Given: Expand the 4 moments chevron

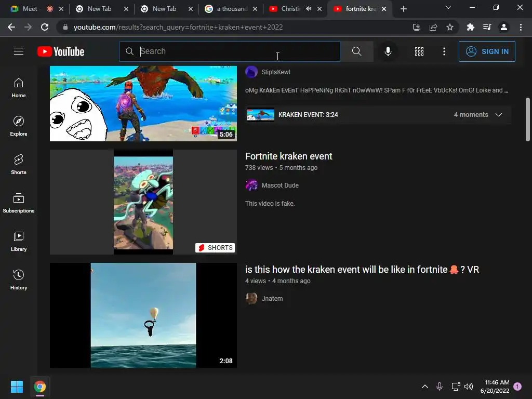Looking at the screenshot, I should pyautogui.click(x=498, y=115).
